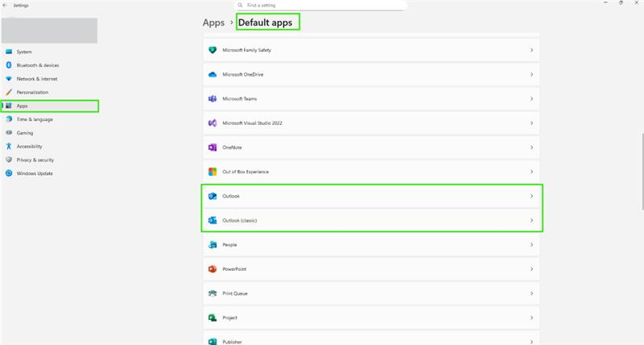Click the Privacy & security shield icon

(9, 160)
